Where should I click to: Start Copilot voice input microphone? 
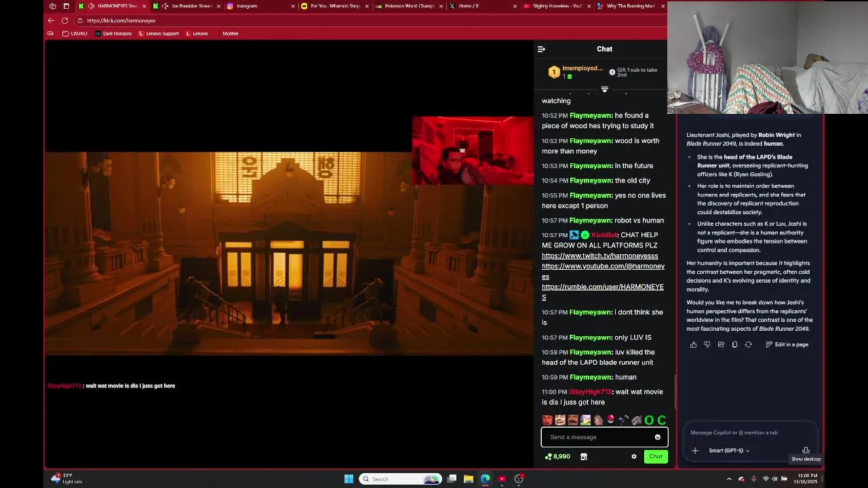806,450
